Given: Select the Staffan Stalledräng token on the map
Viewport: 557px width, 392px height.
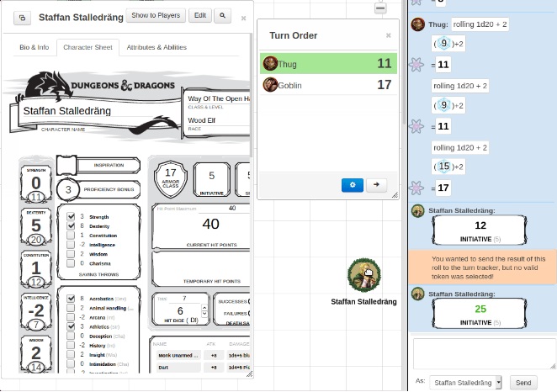Looking at the screenshot, I should point(363,275).
